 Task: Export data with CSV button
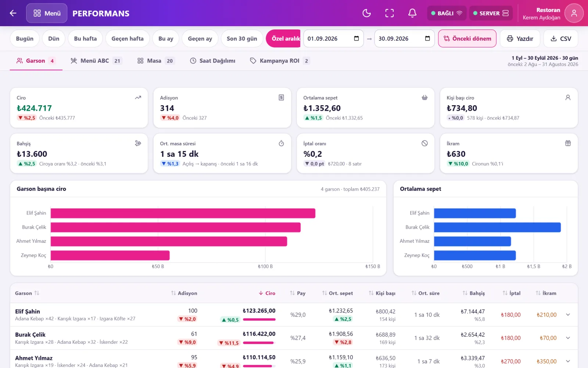(x=560, y=39)
